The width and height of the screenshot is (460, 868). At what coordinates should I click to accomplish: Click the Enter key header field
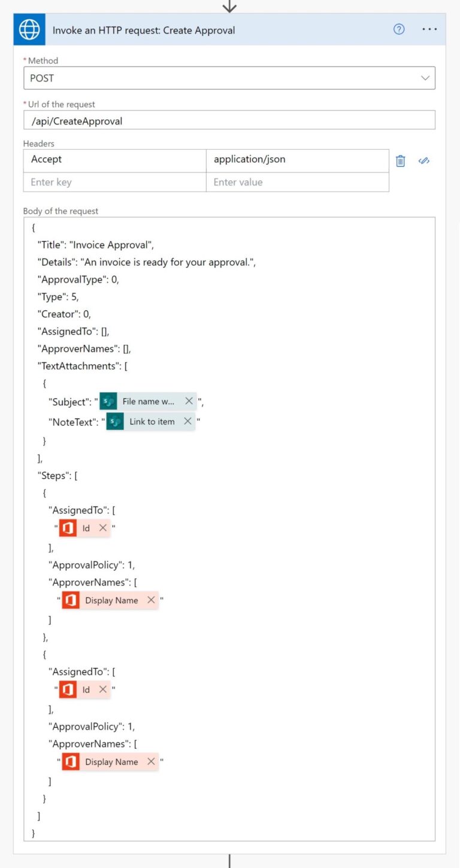[x=114, y=182]
